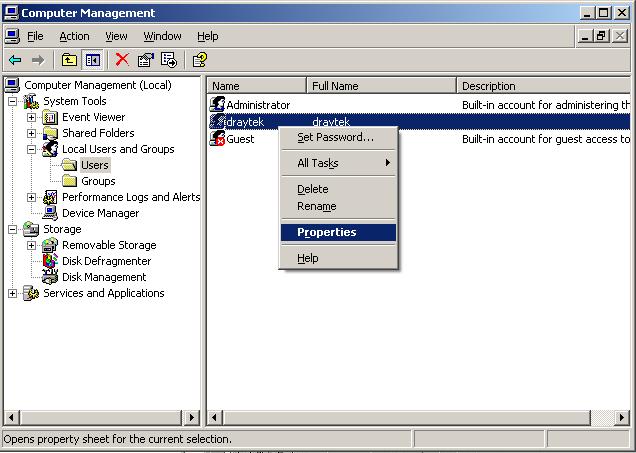Click the System Tools icon
Screen dimensions: 636x453
pyautogui.click(x=31, y=101)
